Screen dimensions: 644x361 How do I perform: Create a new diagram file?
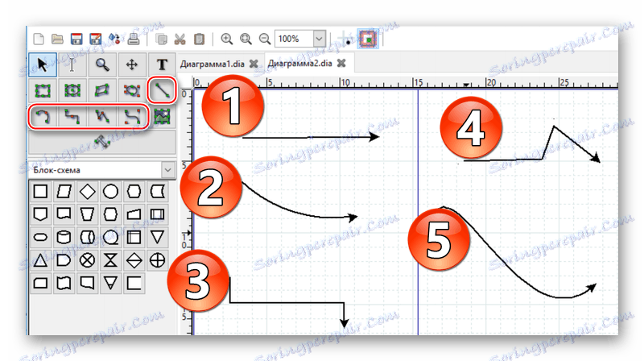click(38, 39)
